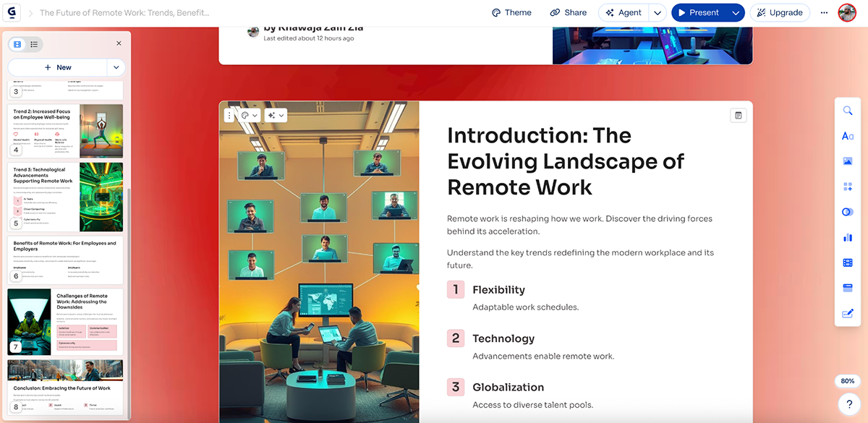Open Theme settings from the top bar

click(511, 12)
